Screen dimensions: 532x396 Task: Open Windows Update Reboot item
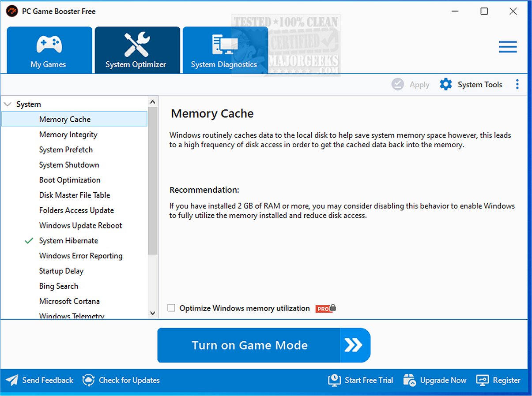click(80, 225)
